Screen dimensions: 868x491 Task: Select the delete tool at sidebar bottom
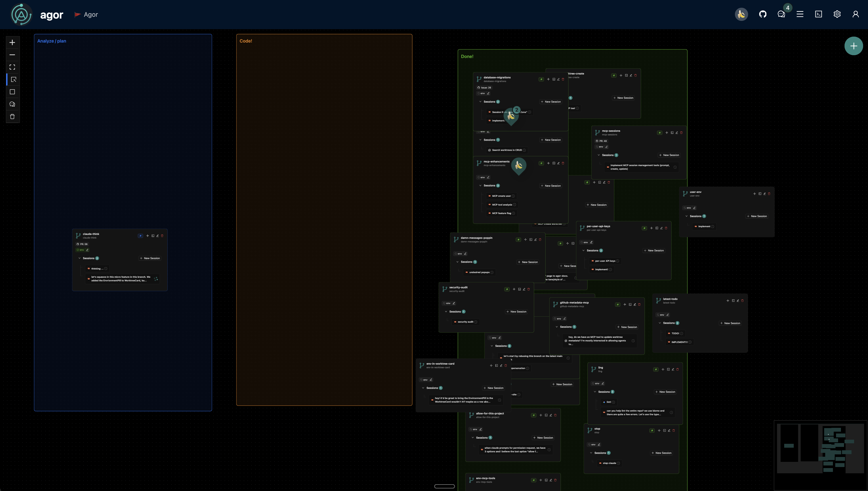pos(12,116)
